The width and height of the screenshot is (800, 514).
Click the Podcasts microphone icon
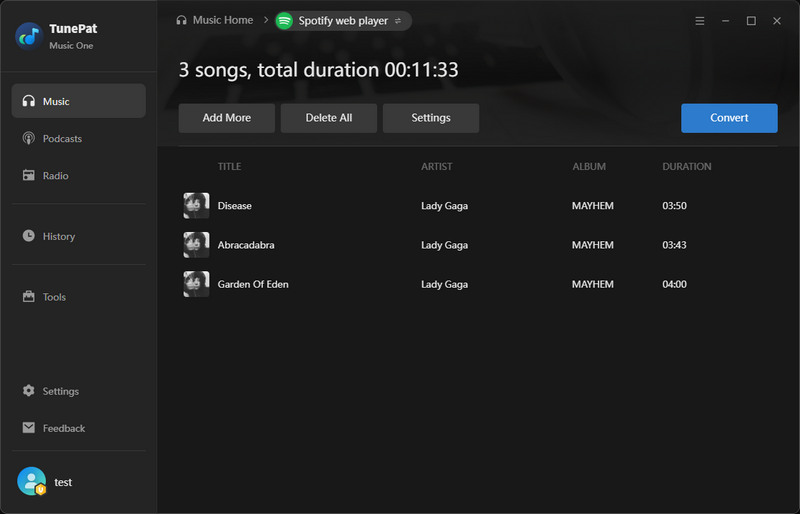click(x=29, y=138)
